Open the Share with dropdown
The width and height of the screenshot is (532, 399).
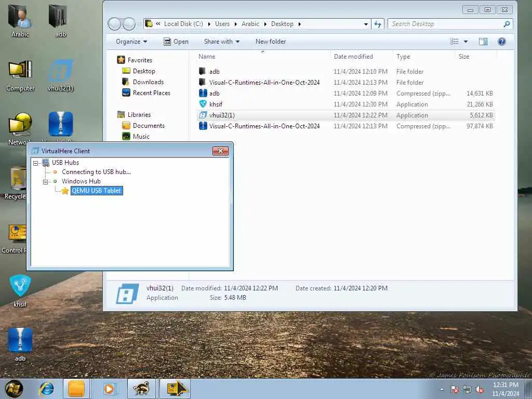(x=221, y=42)
